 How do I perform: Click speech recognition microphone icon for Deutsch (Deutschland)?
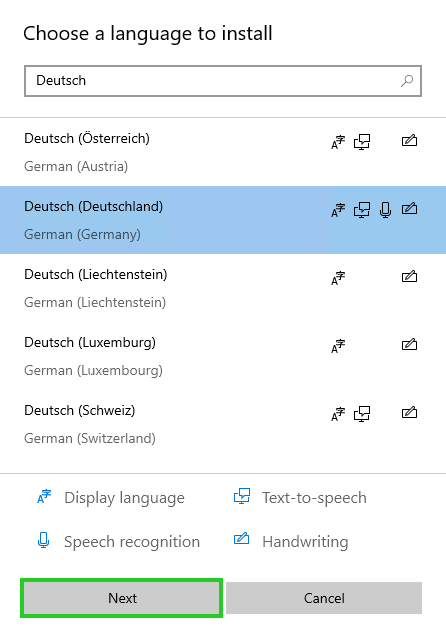(x=385, y=210)
